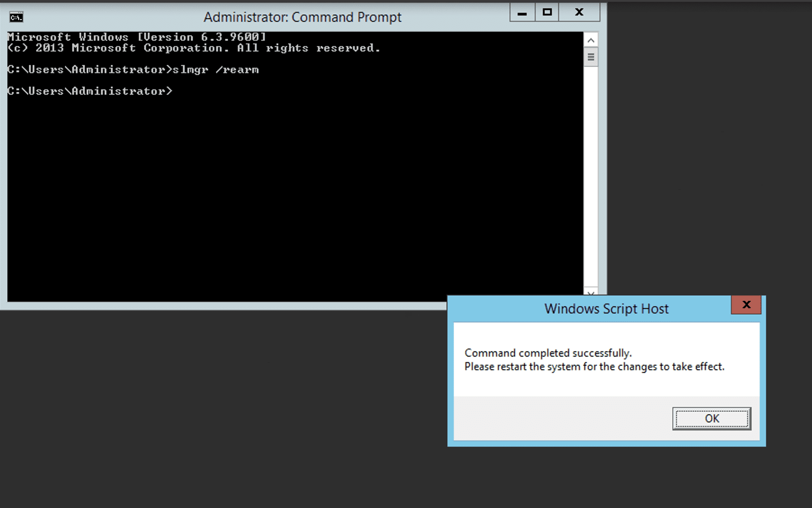Click the Windows Script Host title bar
This screenshot has height=508, width=812.
pyautogui.click(x=606, y=309)
